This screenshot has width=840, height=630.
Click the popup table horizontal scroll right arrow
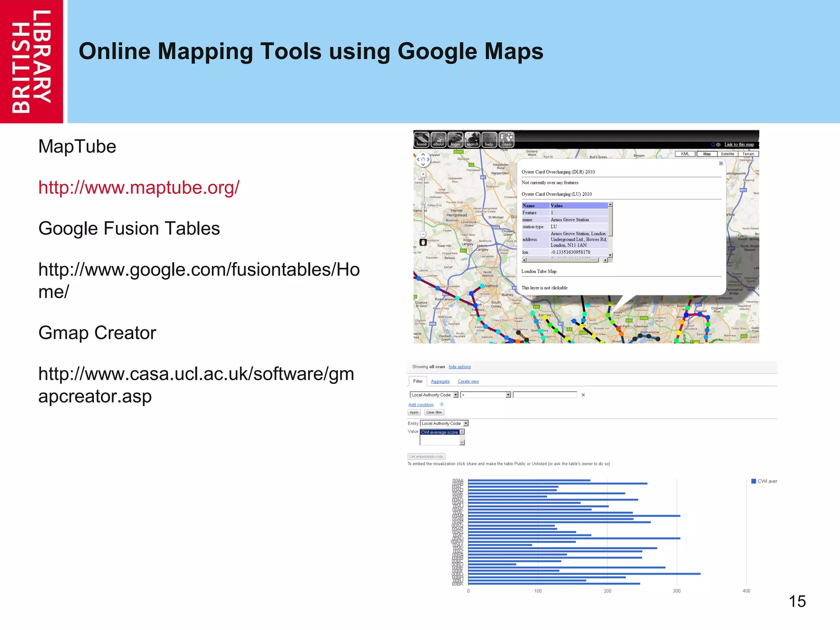tap(605, 260)
